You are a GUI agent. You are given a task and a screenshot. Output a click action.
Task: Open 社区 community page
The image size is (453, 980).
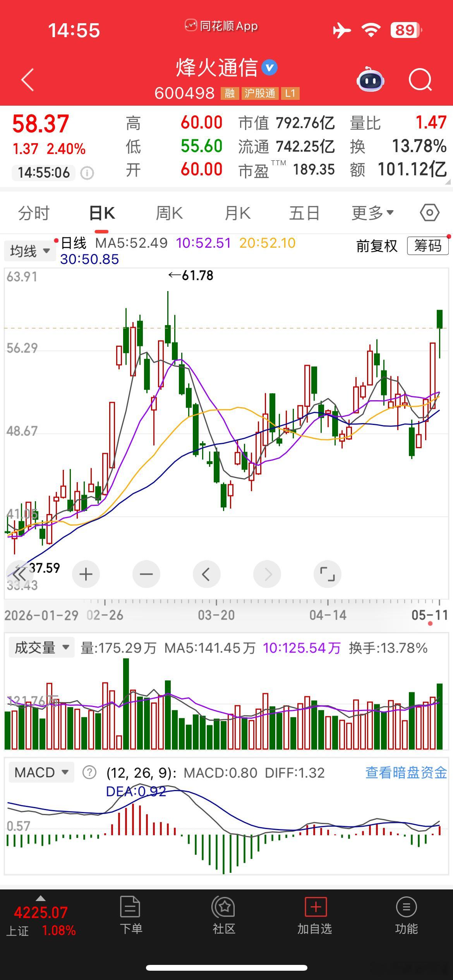[224, 916]
